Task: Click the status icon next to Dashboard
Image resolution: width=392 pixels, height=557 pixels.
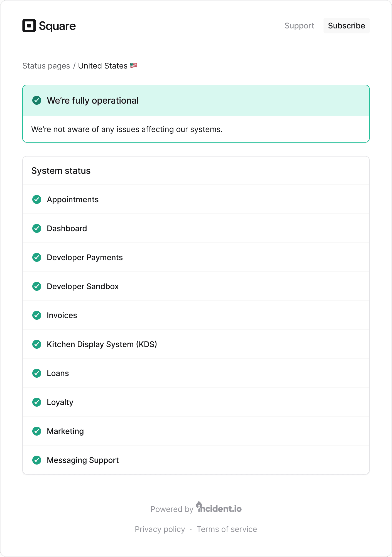Action: click(x=37, y=228)
